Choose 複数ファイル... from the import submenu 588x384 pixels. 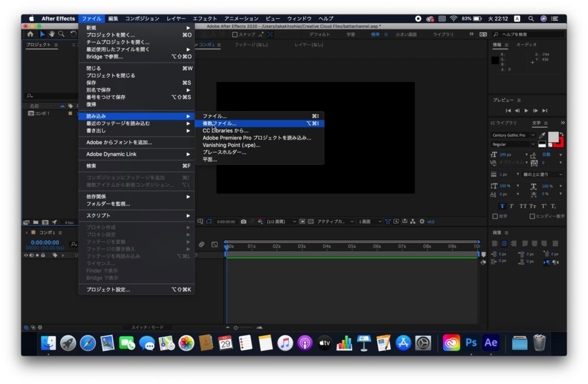[260, 124]
